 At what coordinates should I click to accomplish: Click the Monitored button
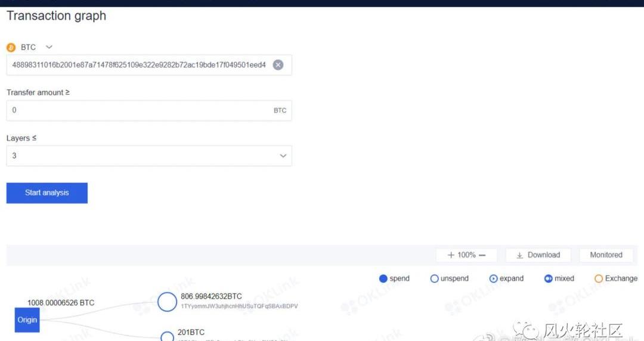click(606, 255)
